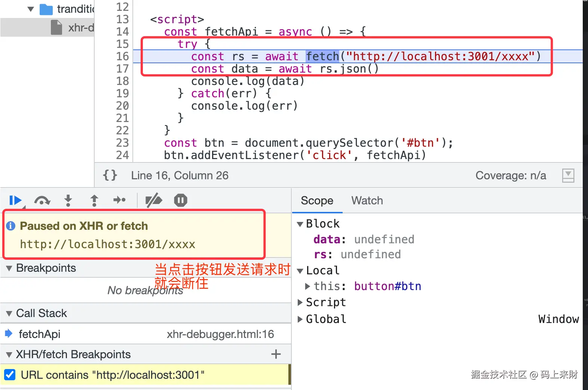Add XHR/fetch breakpoint with plus icon
Screen dimensions: 588x390
tap(276, 354)
